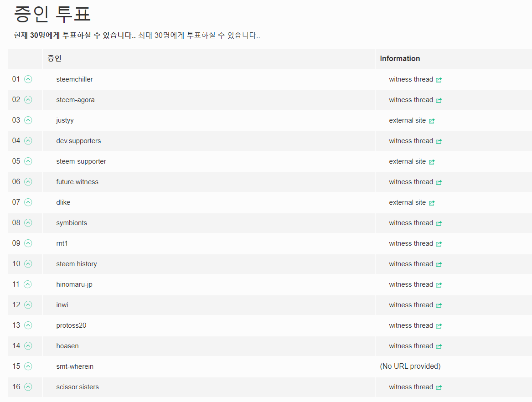The image size is (532, 402).
Task: Open scissor.sisters' witness thread link
Action: pos(415,387)
